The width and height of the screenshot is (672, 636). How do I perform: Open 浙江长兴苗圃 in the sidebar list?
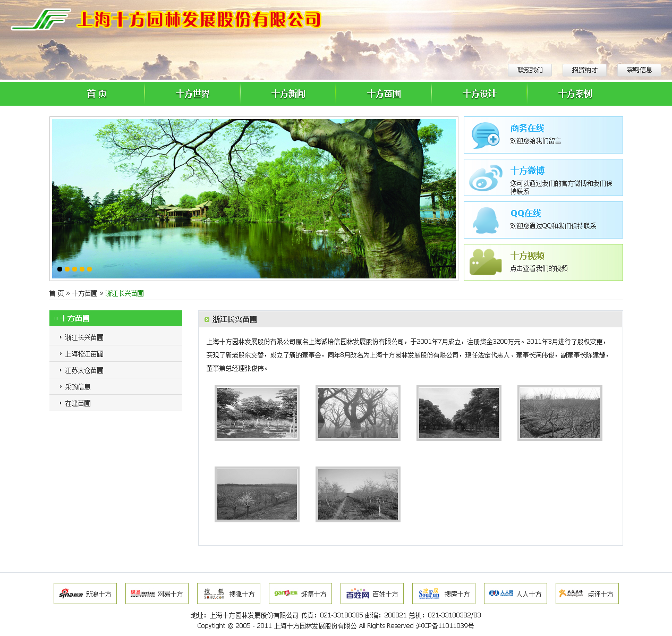84,337
